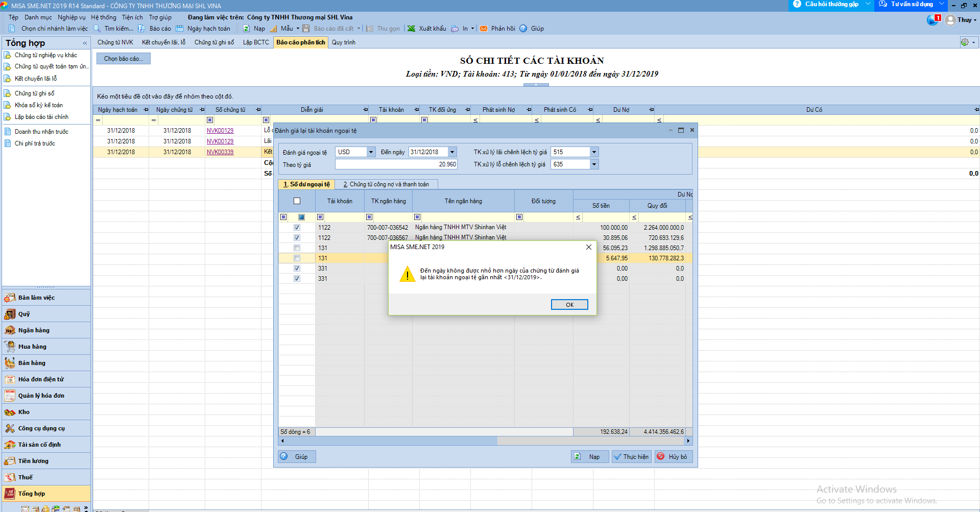Open Tài sản cố định module
Viewport: 980px width, 512px height.
(x=39, y=445)
